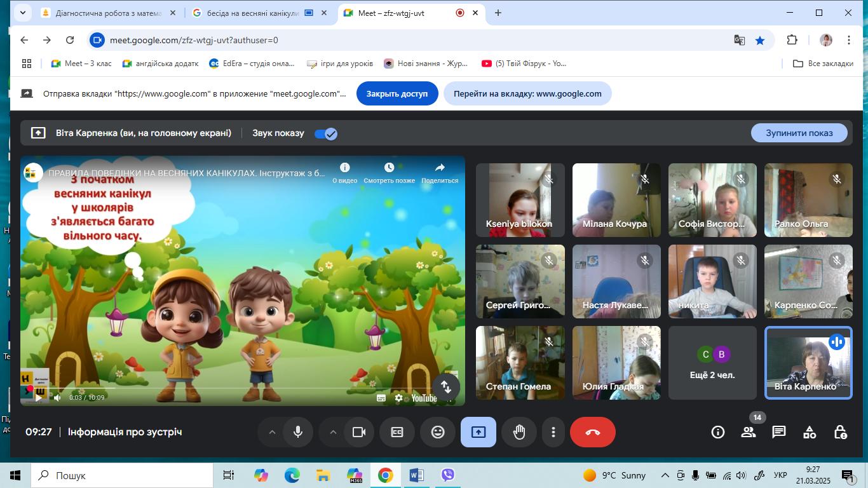This screenshot has height=488, width=868.
Task: Open the Ещё 2 чел. tile
Action: 712,363
